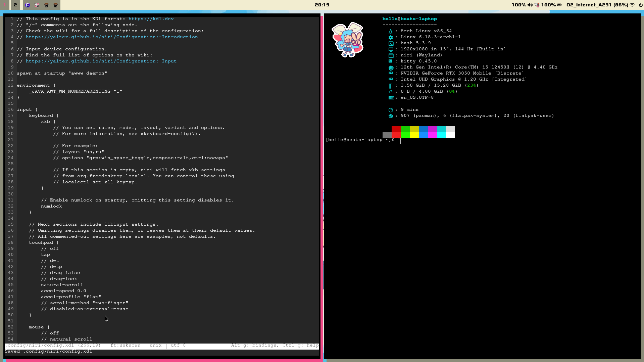Click the penguin icon beside Arch Linux

tap(391, 31)
